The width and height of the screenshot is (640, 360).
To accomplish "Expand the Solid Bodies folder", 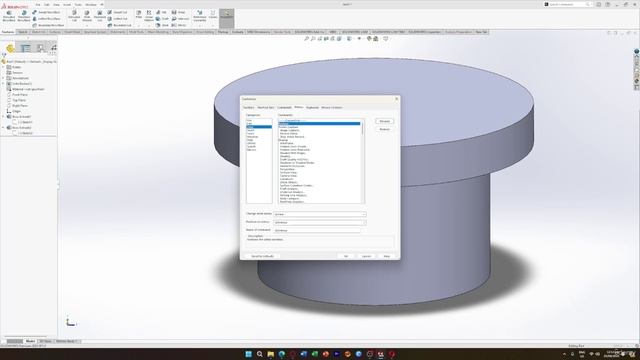I will click(4, 84).
